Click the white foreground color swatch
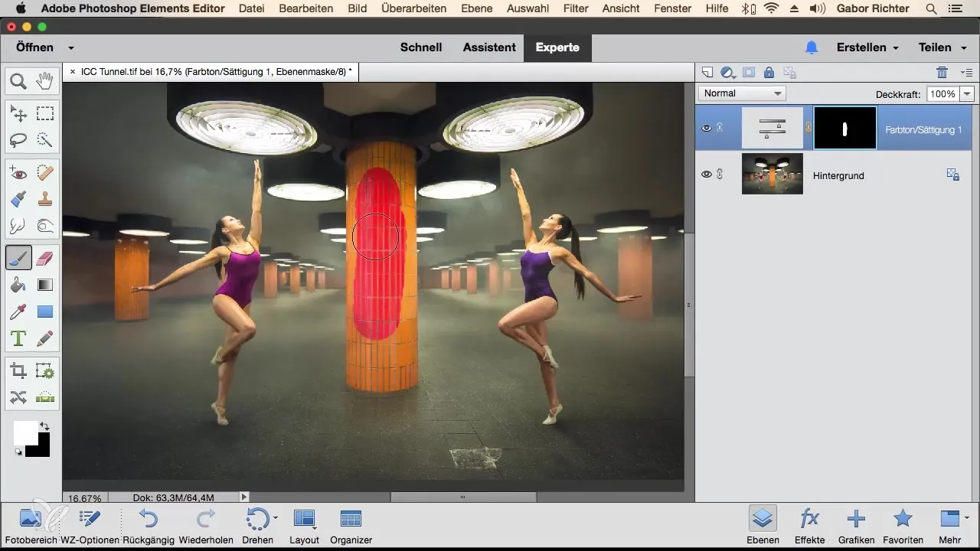The height and width of the screenshot is (551, 980). click(25, 432)
